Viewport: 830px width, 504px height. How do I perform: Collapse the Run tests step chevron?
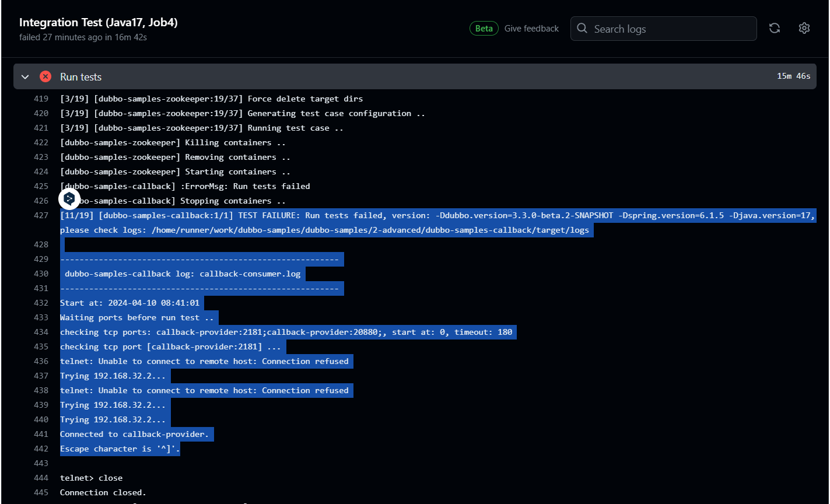click(x=25, y=77)
